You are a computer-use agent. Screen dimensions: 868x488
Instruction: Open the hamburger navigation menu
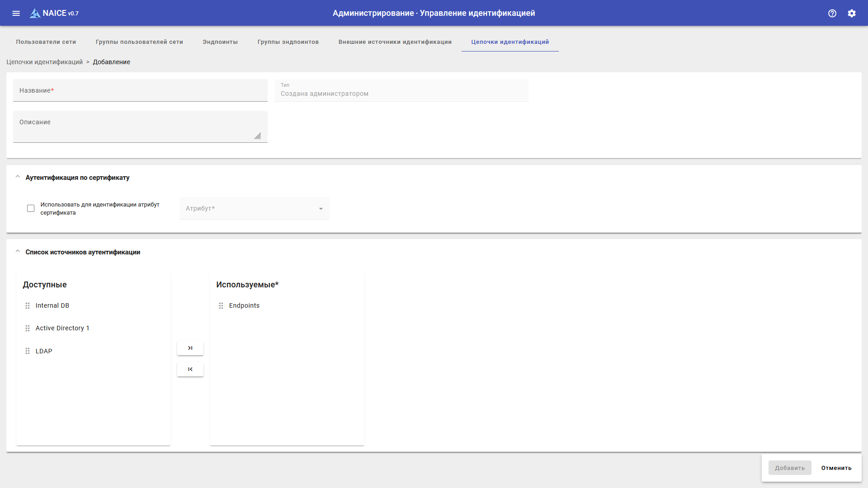tap(16, 13)
